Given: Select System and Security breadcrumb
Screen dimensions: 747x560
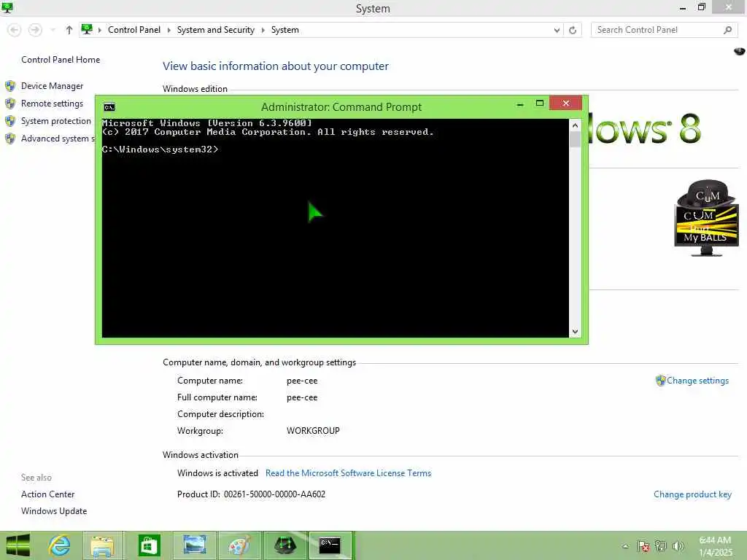Looking at the screenshot, I should pyautogui.click(x=215, y=30).
